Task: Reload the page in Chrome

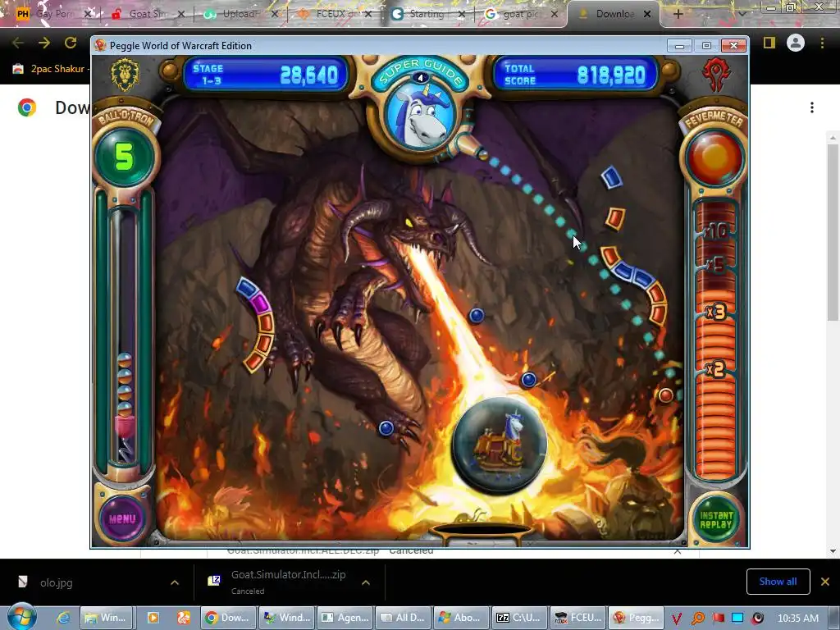Action: tap(71, 43)
